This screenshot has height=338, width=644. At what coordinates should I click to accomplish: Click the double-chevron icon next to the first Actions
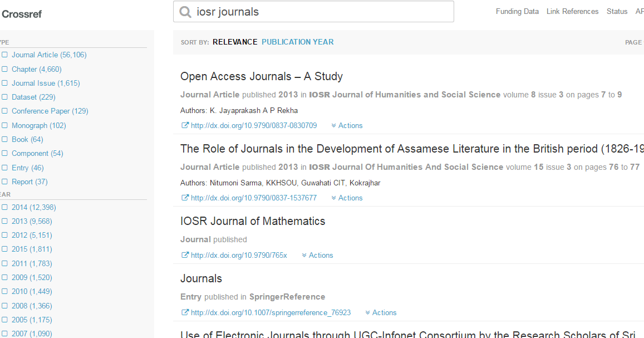(x=334, y=125)
